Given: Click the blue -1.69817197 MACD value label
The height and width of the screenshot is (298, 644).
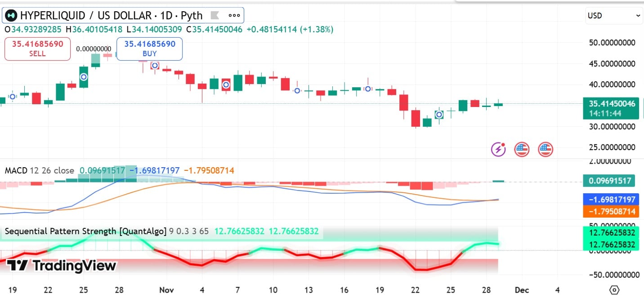Looking at the screenshot, I should 611,200.
